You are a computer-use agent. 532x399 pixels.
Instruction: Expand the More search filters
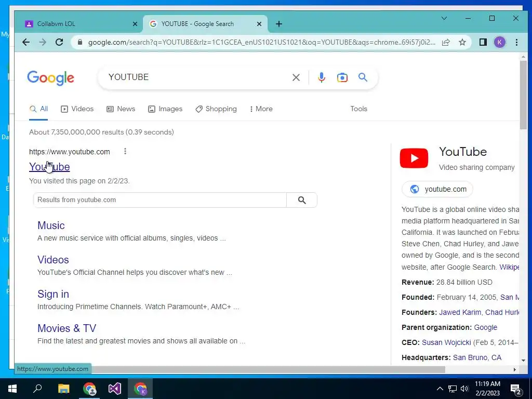261,109
